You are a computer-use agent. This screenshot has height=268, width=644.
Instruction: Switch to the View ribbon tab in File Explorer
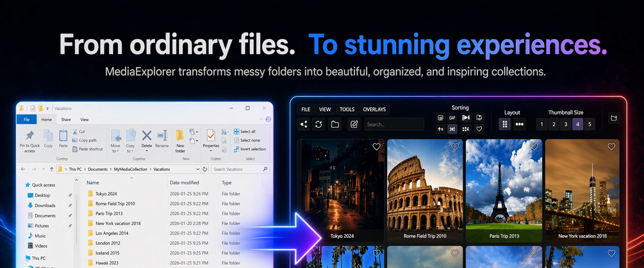(84, 120)
